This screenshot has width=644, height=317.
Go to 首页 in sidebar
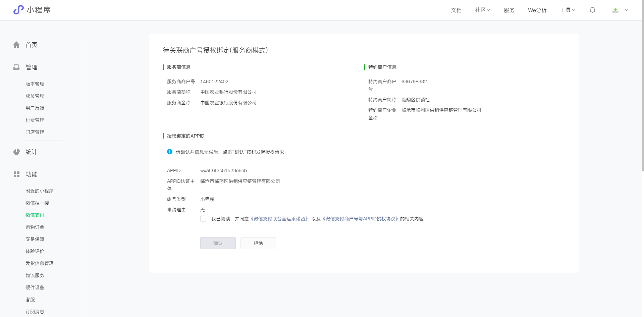(x=32, y=45)
